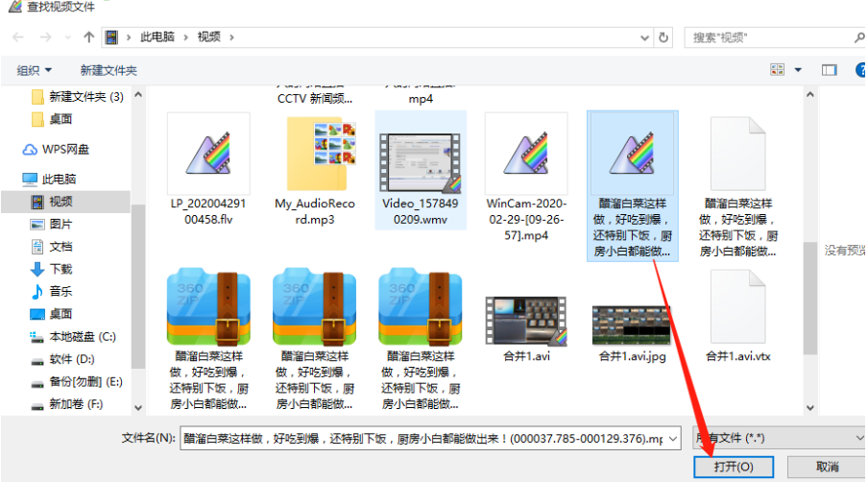Click the 文件名 filename input field

[430, 438]
